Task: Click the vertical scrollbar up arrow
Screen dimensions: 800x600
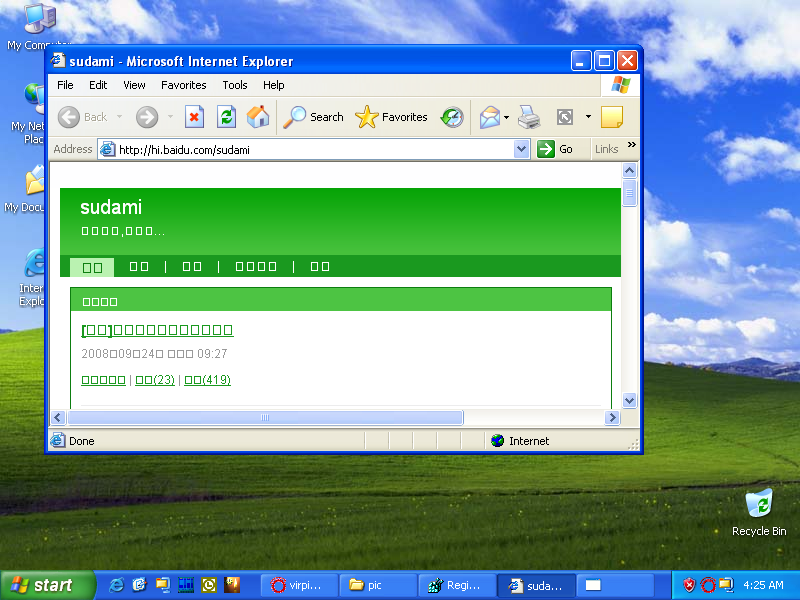Action: (x=630, y=170)
